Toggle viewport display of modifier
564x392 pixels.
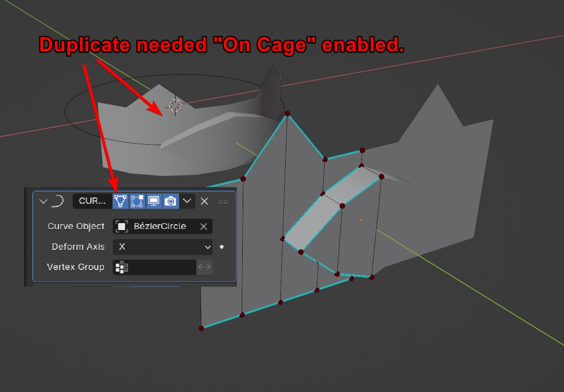[154, 201]
